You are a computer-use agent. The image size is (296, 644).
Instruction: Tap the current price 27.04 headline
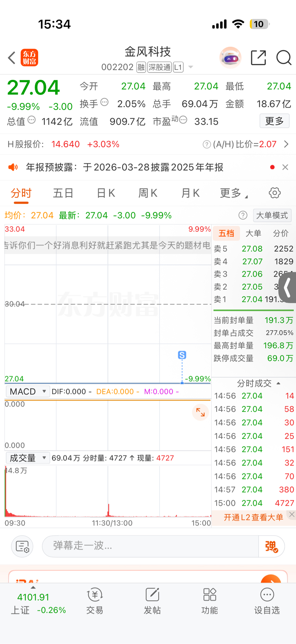(34, 88)
